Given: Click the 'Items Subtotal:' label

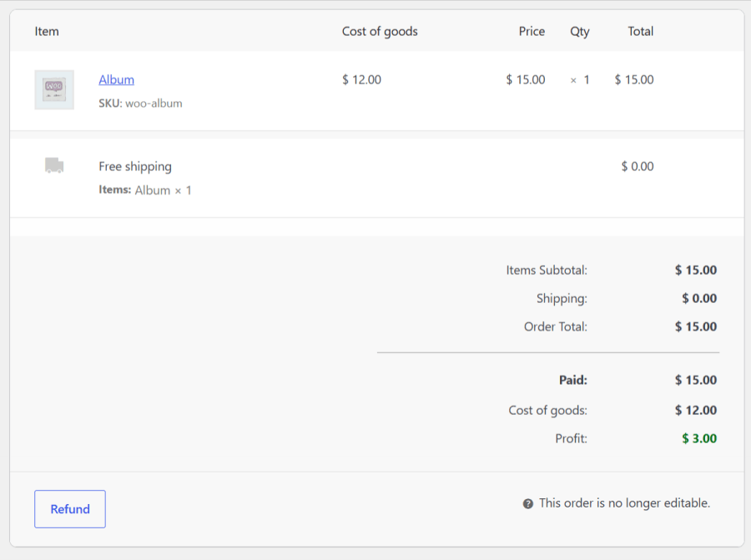Looking at the screenshot, I should (547, 270).
